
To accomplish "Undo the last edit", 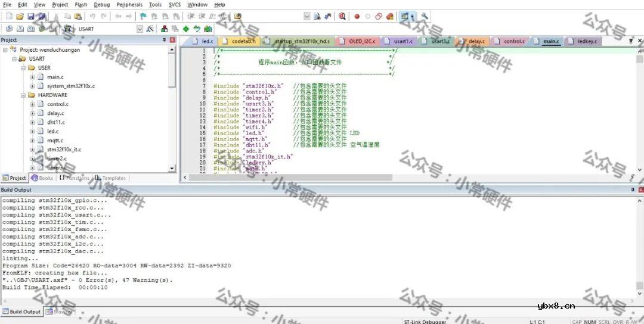I will point(92,17).
